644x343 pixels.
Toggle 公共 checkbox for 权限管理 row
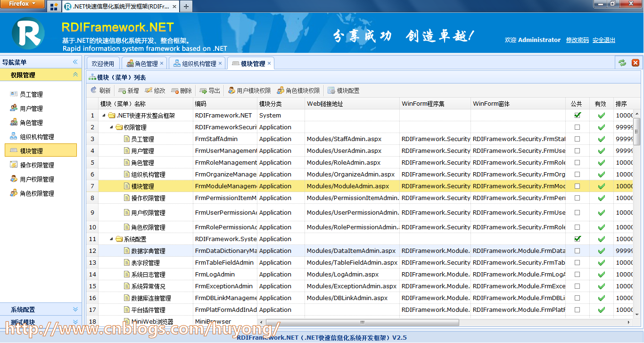(578, 127)
